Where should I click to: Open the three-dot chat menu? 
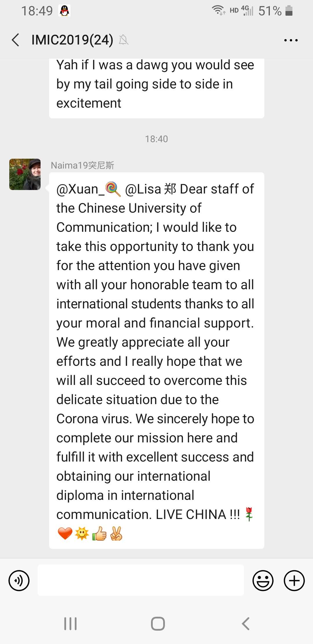click(x=291, y=40)
